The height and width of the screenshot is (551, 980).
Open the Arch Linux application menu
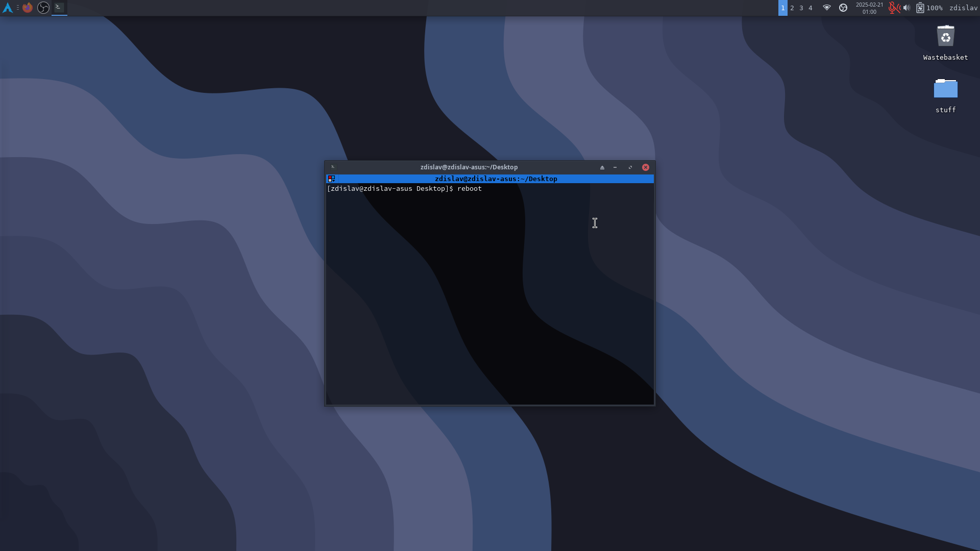(8, 8)
